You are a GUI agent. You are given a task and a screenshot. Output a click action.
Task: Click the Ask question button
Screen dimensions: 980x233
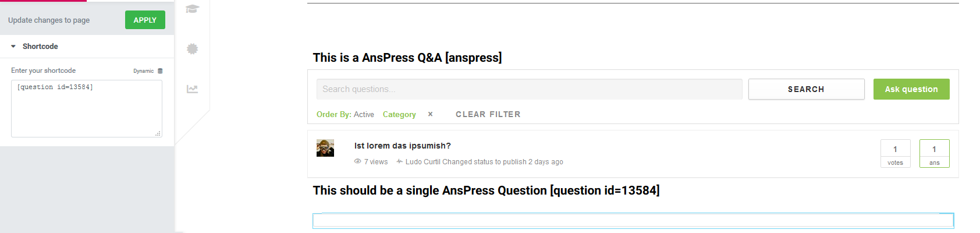coord(911,89)
